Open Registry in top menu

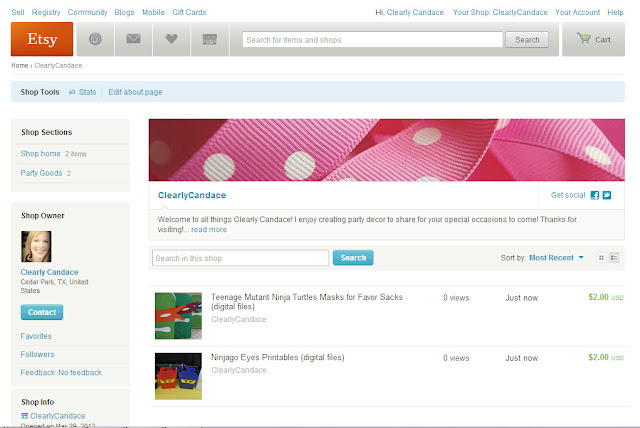[46, 12]
